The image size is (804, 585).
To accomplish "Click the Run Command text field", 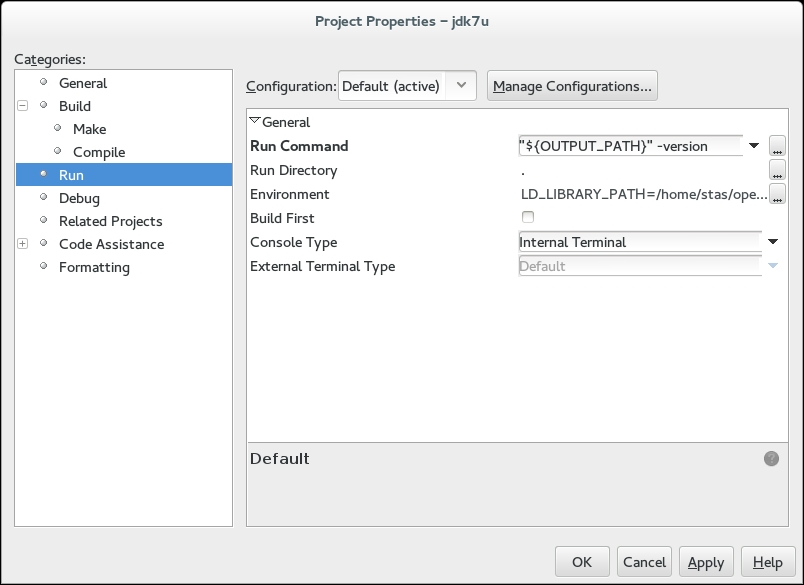I will [630, 146].
